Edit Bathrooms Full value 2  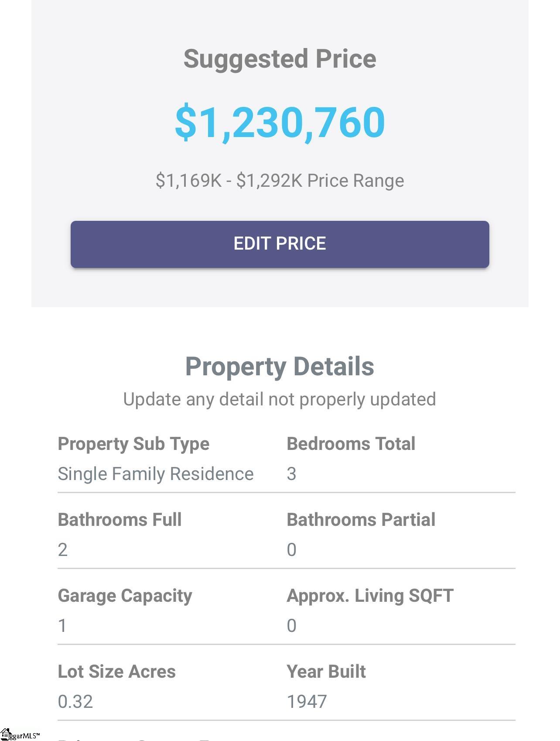point(63,550)
